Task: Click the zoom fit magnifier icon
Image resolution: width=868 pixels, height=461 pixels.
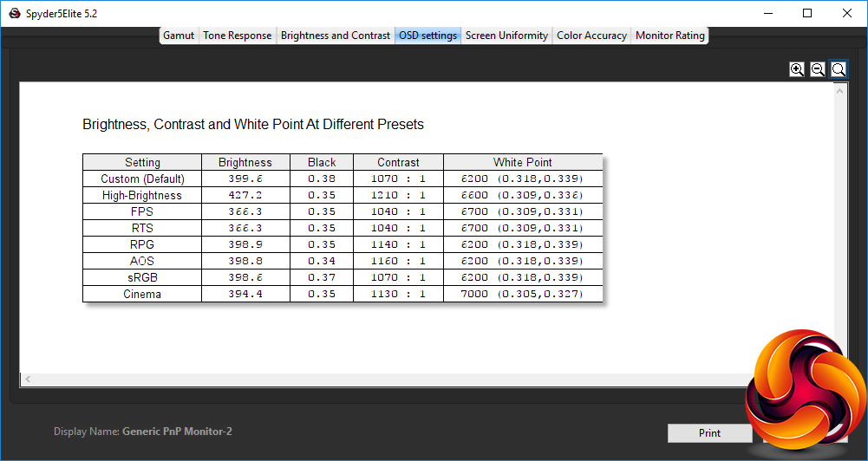Action: [x=839, y=69]
